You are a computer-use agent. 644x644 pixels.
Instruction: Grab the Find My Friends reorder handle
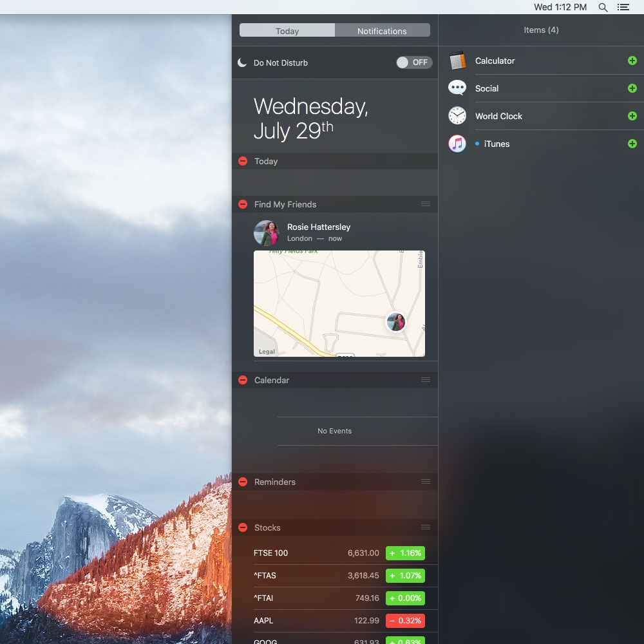425,204
